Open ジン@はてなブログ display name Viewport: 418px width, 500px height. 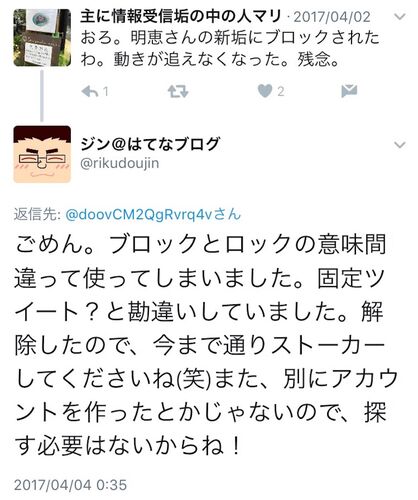pyautogui.click(x=150, y=144)
